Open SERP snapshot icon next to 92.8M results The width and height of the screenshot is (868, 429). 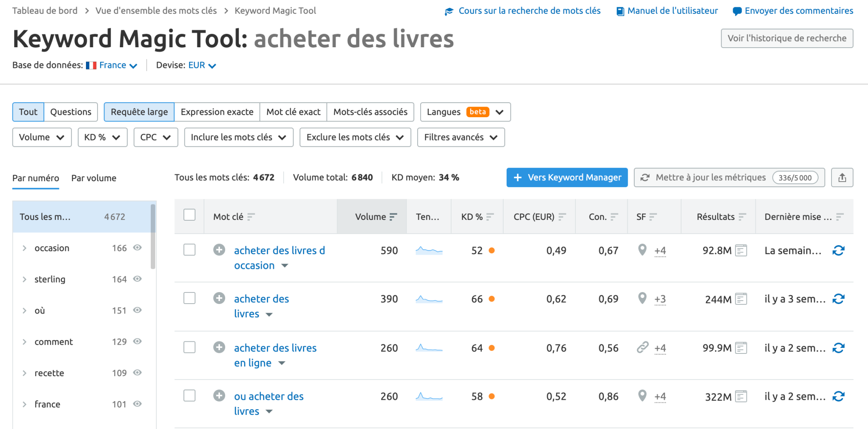click(740, 250)
